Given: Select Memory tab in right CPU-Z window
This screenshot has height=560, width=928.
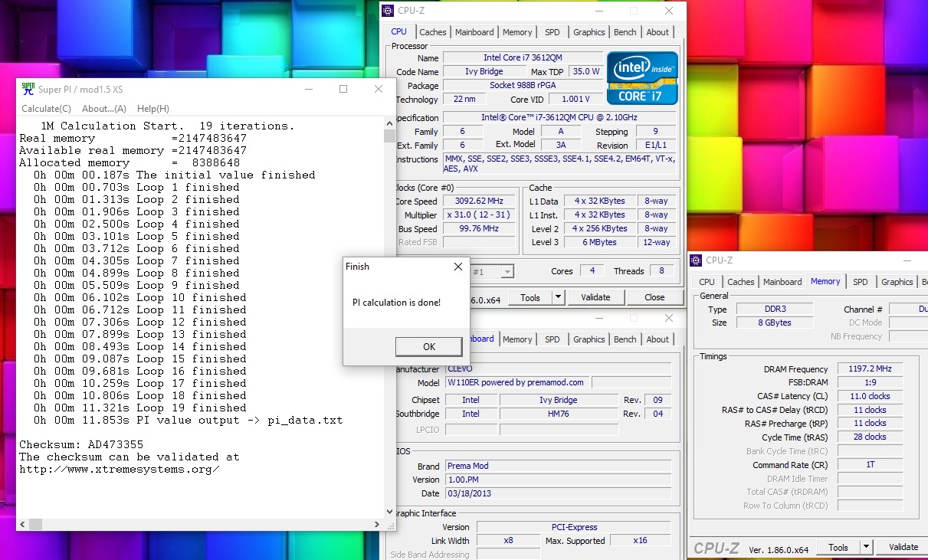Looking at the screenshot, I should [x=825, y=281].
